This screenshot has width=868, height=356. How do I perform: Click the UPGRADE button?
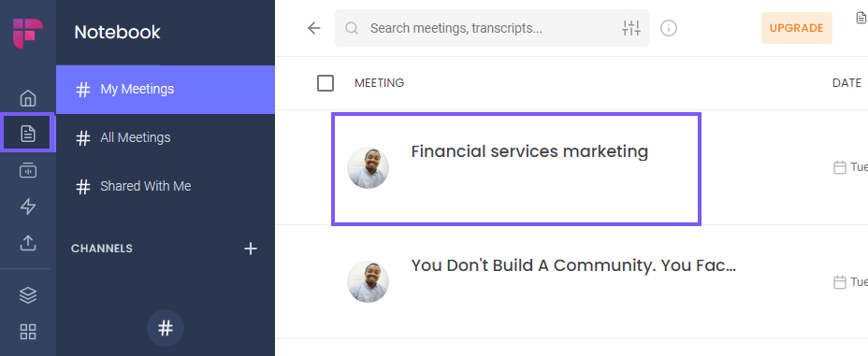coord(797,28)
